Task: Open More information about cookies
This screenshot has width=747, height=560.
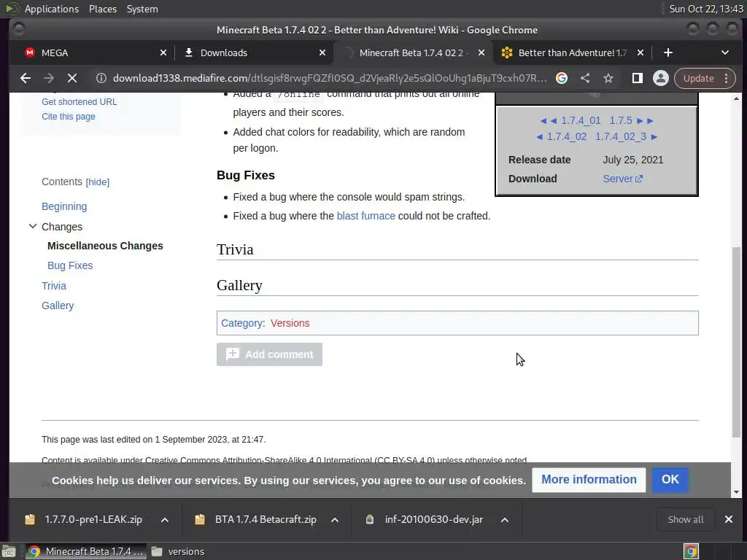Action: click(x=589, y=480)
